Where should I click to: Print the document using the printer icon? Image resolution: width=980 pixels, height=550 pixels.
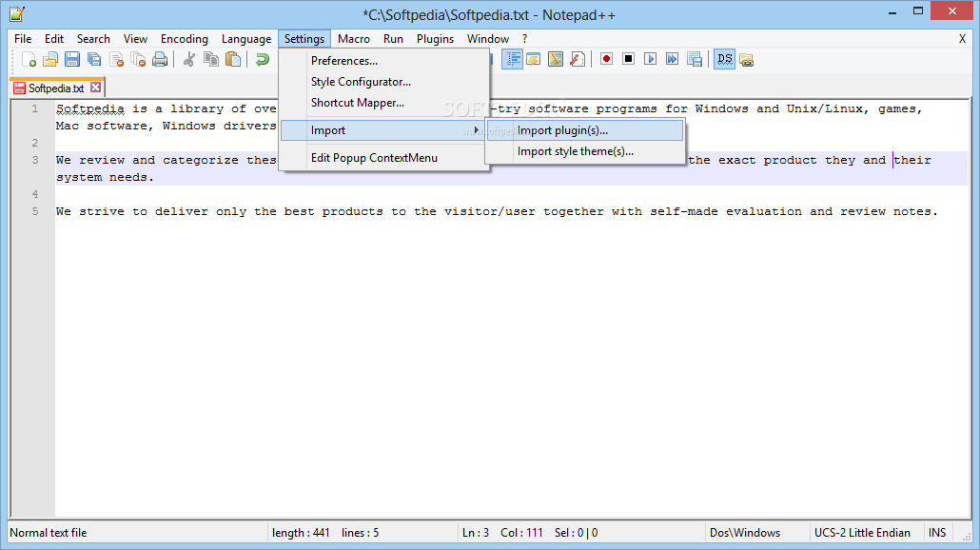tap(160, 59)
